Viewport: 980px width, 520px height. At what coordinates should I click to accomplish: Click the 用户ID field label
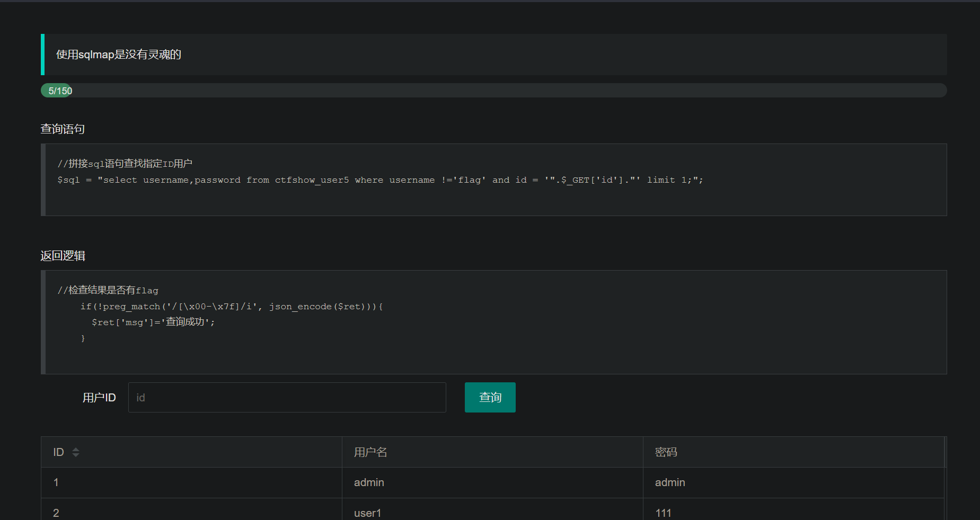coord(99,398)
